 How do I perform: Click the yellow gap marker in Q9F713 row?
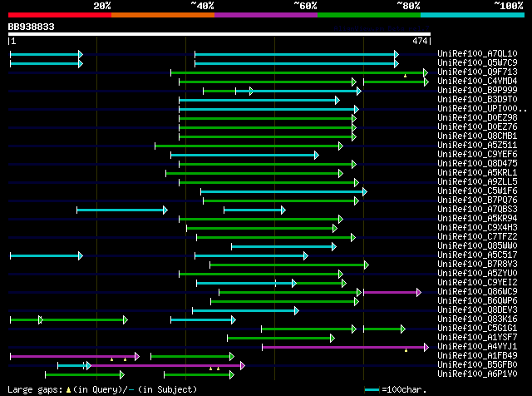[405, 76]
